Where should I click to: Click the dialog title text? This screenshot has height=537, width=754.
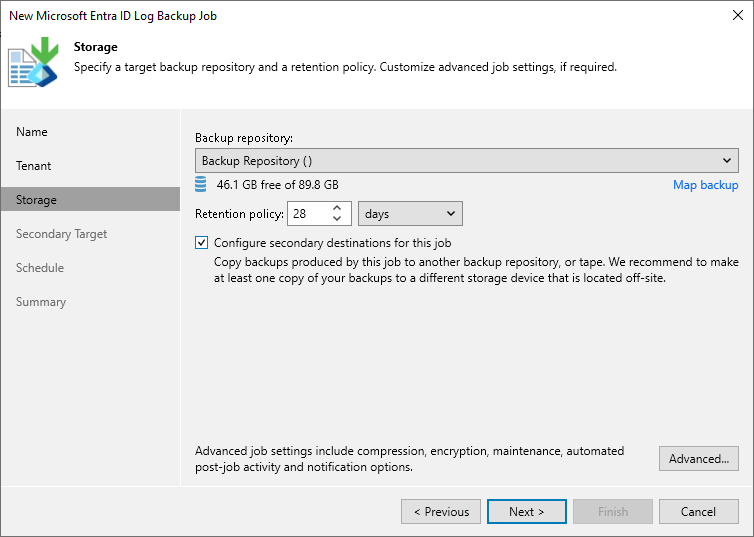(x=113, y=16)
